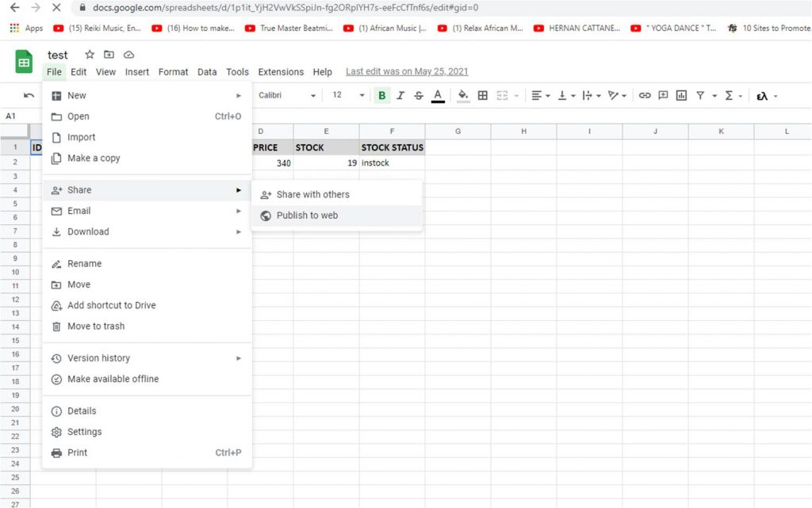The width and height of the screenshot is (812, 508).
Task: Select Move to trash
Action: point(147,326)
